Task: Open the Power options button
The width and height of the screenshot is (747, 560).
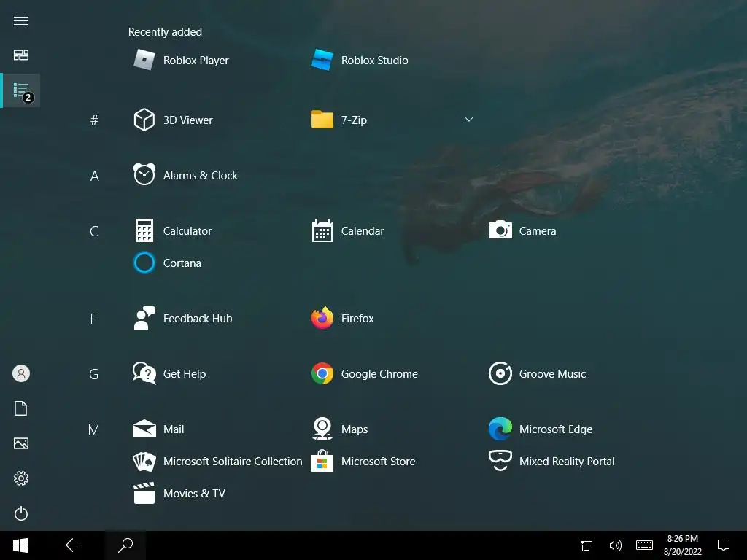Action: [x=21, y=513]
